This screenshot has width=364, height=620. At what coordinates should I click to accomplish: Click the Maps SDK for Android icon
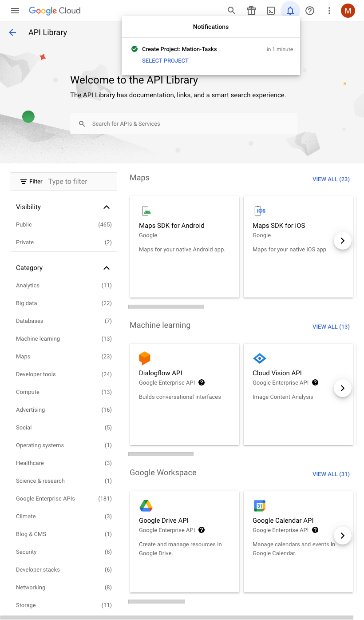[x=146, y=211]
